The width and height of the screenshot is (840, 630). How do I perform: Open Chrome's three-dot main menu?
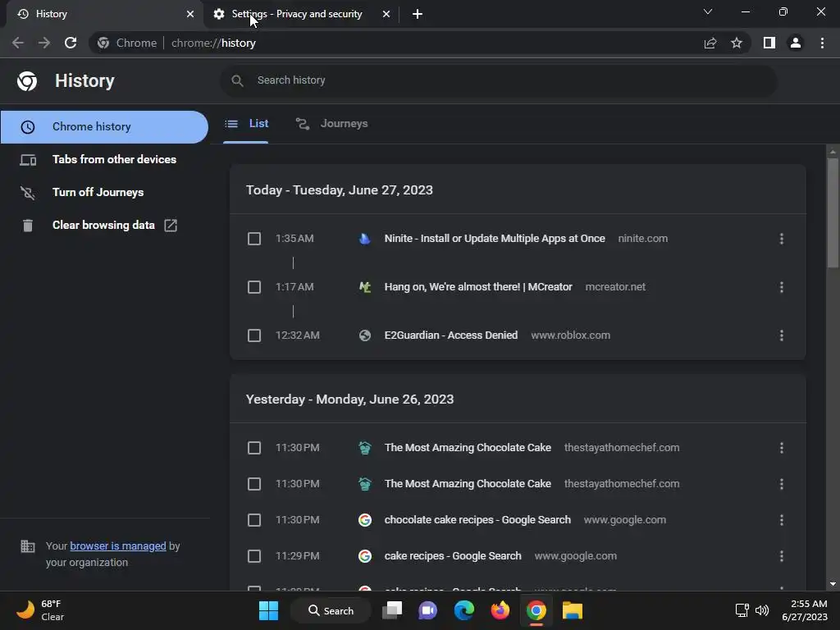click(822, 43)
